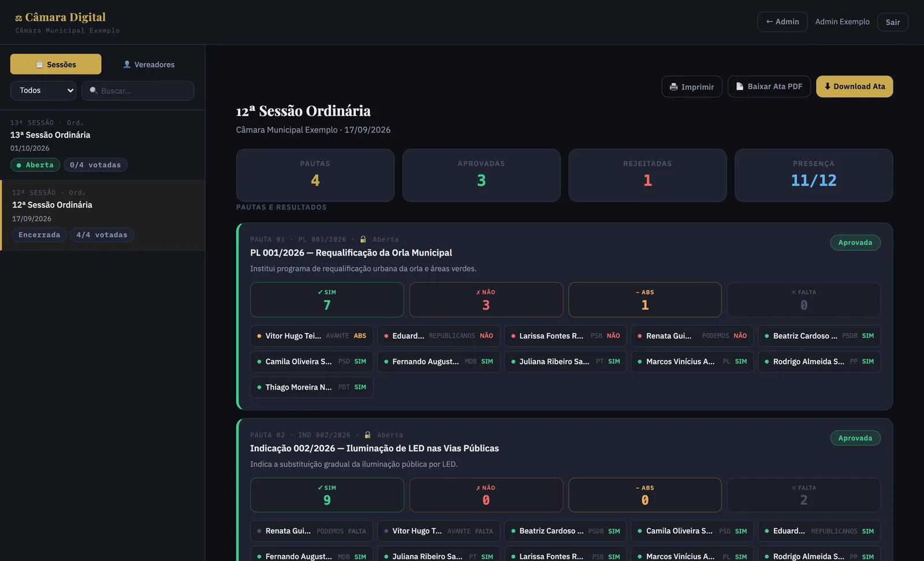Image resolution: width=924 pixels, height=561 pixels.
Task: Click the Admin Exemplo user name
Action: point(842,22)
